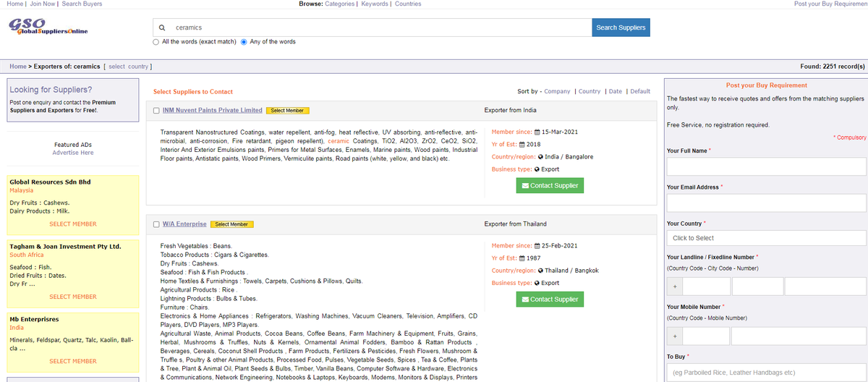Browse by Categories

[339, 4]
